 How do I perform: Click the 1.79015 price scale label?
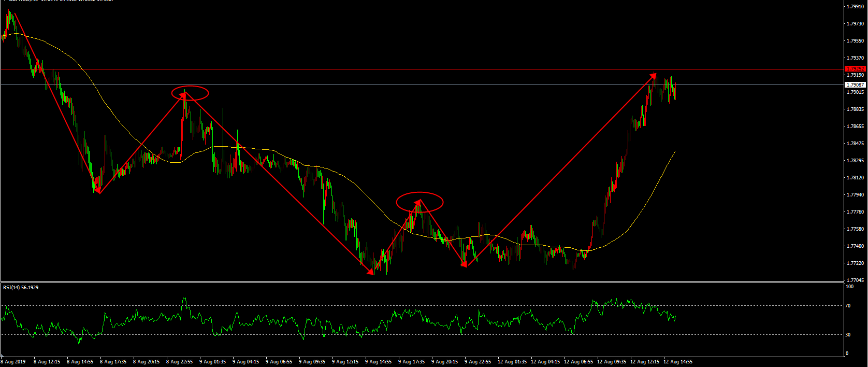855,92
